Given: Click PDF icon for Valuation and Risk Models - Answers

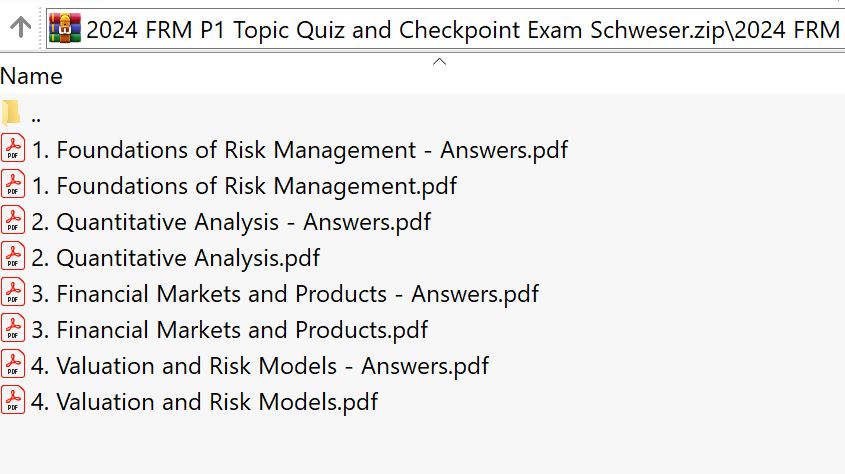Looking at the screenshot, I should [13, 365].
